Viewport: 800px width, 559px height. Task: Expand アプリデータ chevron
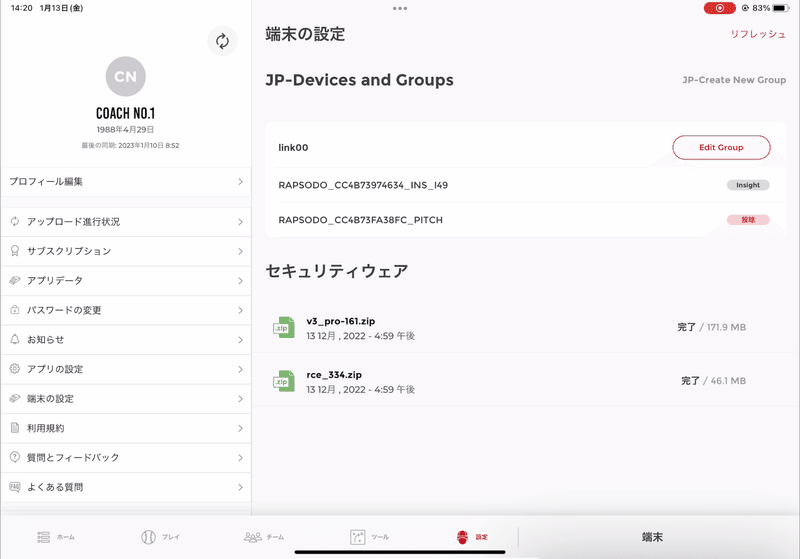(x=240, y=281)
